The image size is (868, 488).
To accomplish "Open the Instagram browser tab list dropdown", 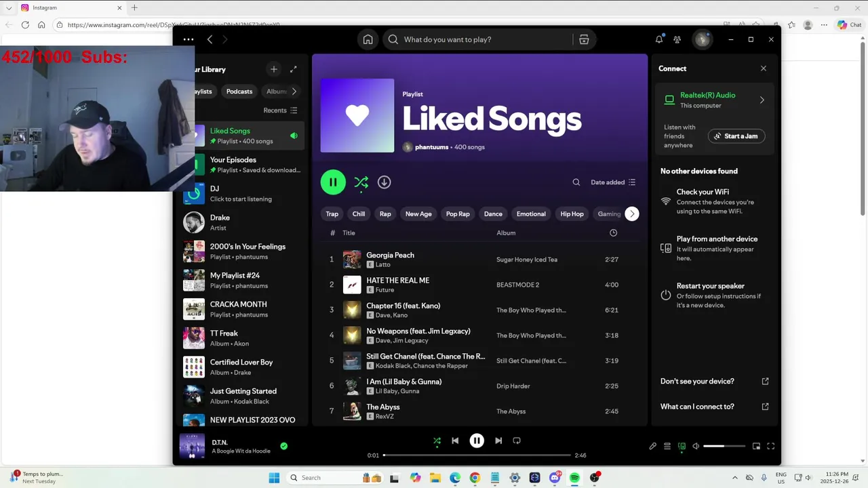I will click(9, 7).
